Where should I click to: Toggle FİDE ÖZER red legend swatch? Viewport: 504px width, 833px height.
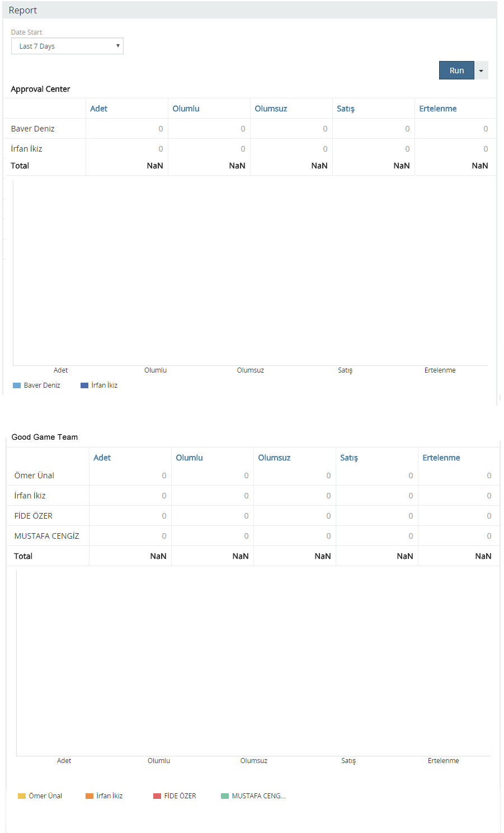click(157, 796)
